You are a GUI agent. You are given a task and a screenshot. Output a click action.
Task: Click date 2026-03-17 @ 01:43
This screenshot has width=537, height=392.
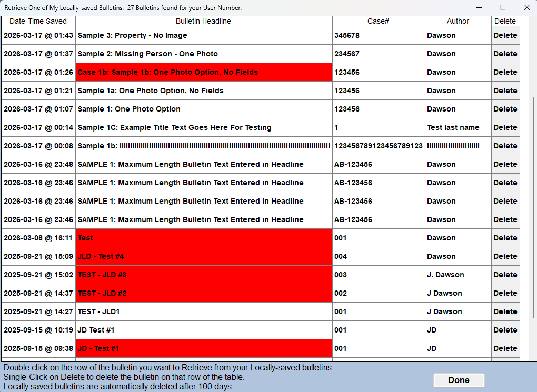38,35
